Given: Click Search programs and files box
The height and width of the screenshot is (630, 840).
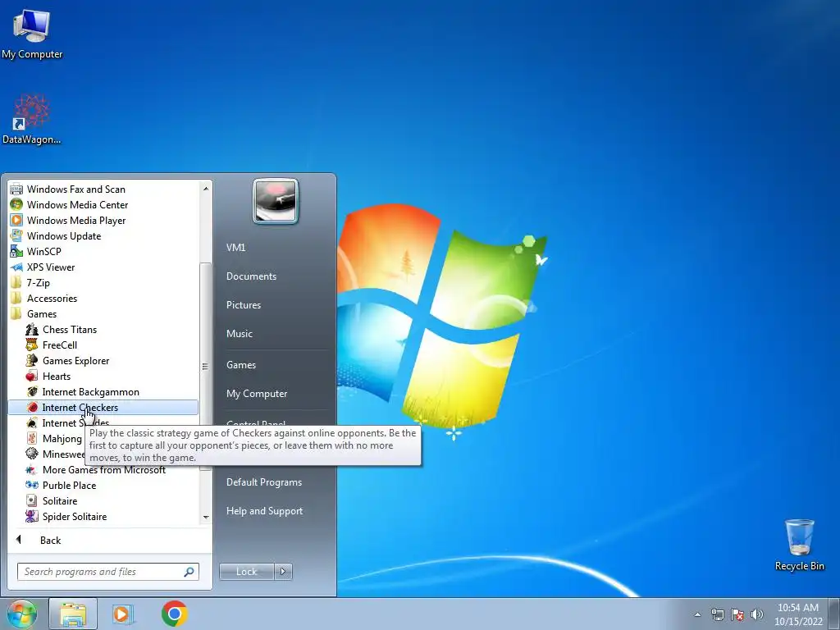Looking at the screenshot, I should [108, 572].
